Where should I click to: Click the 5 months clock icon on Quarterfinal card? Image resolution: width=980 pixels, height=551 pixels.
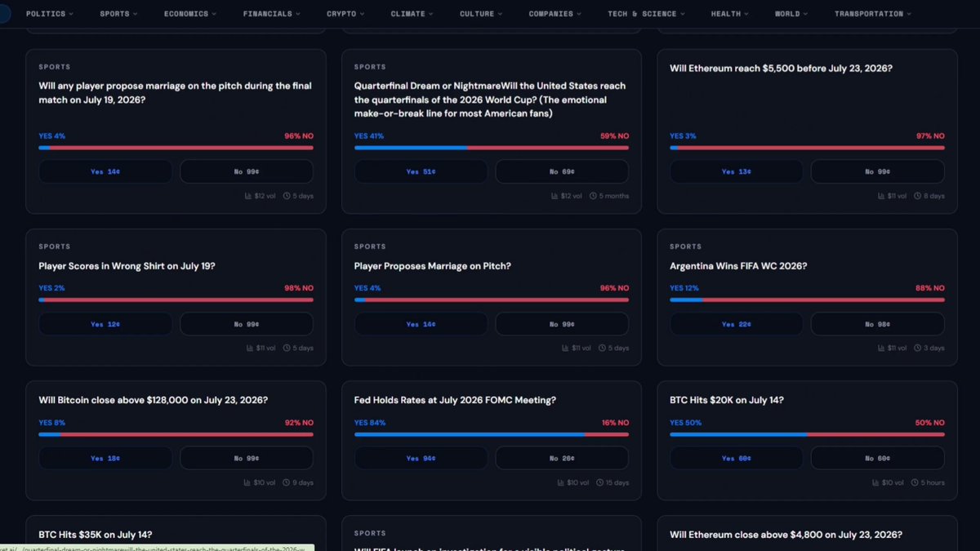tap(591, 196)
